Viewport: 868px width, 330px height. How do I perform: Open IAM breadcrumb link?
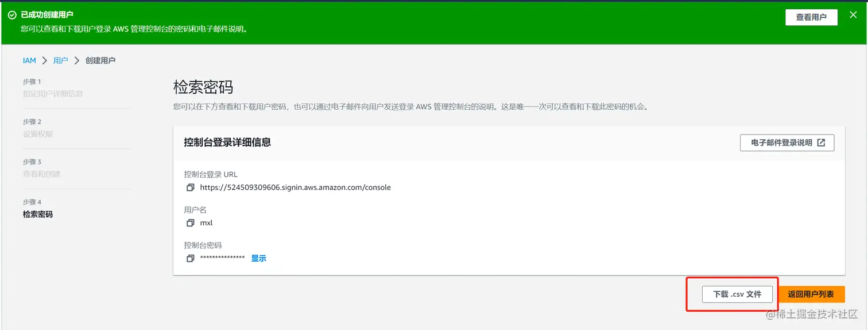pos(29,60)
